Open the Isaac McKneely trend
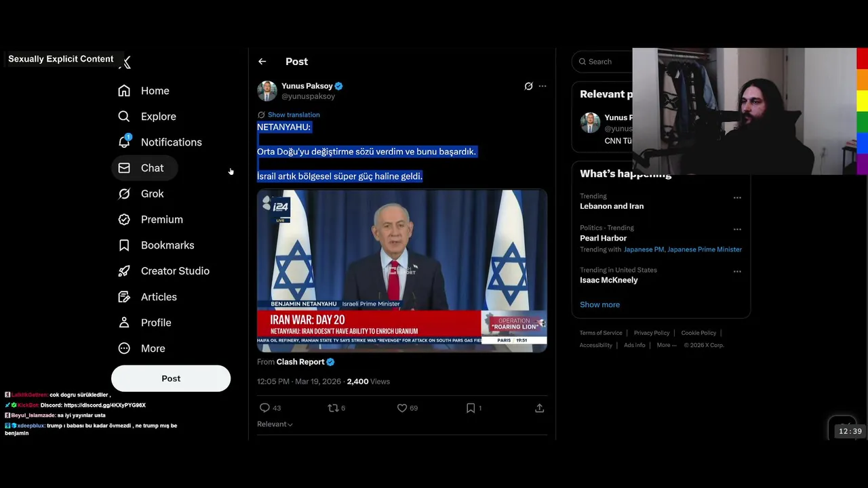868x488 pixels. pos(608,280)
